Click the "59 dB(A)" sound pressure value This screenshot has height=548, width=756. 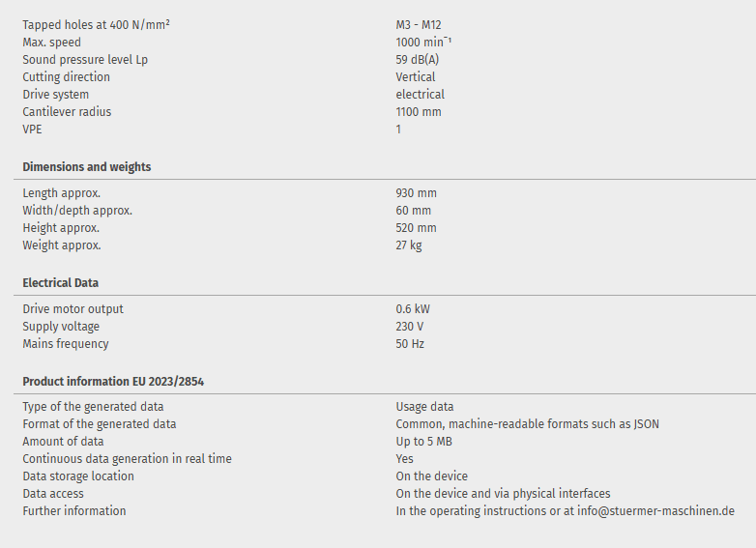point(418,60)
